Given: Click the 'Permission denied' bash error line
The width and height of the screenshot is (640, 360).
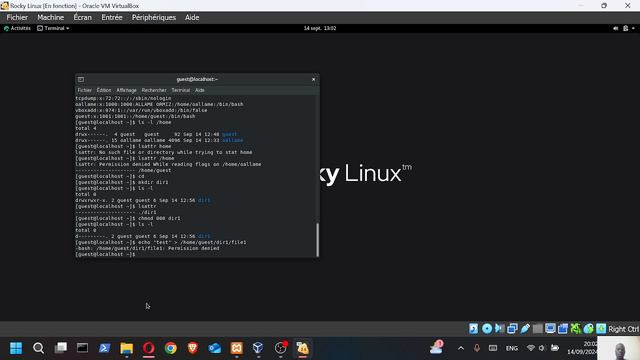Looking at the screenshot, I should tap(147, 248).
